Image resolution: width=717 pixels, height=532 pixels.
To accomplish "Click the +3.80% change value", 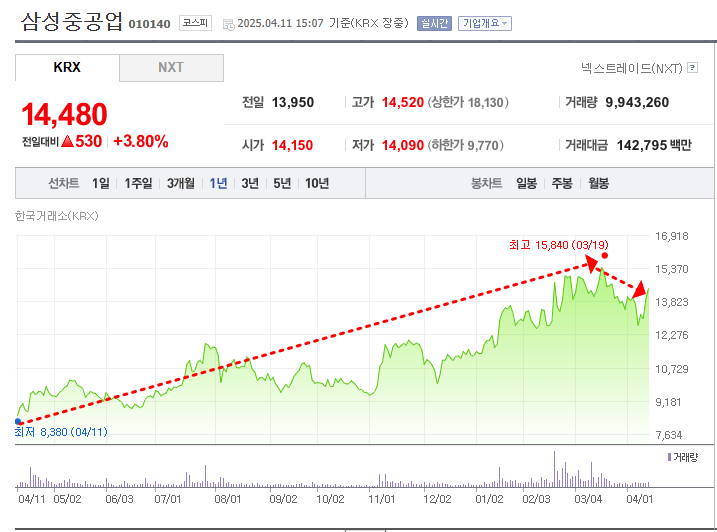I will click(x=141, y=141).
